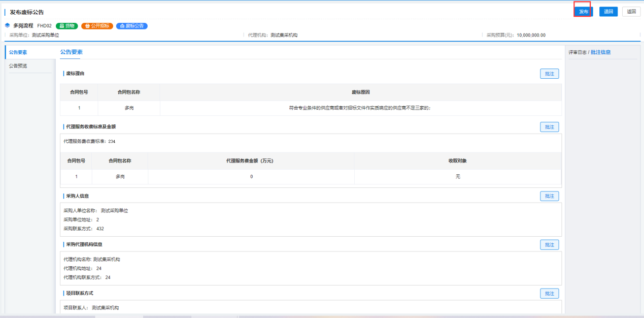
Task: Click 批注 button for 代理服务收费标准及金额 section
Action: pos(549,127)
